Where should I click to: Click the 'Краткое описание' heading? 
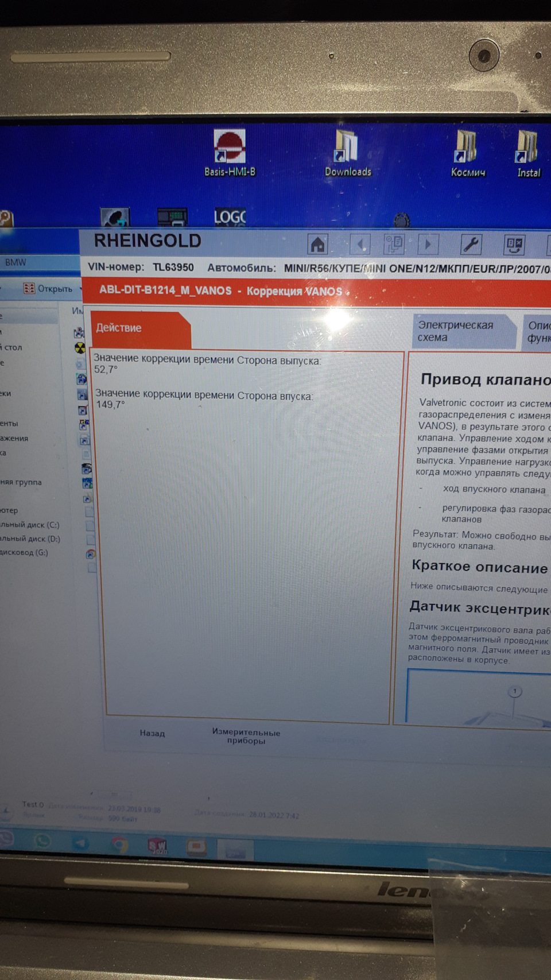click(x=480, y=567)
